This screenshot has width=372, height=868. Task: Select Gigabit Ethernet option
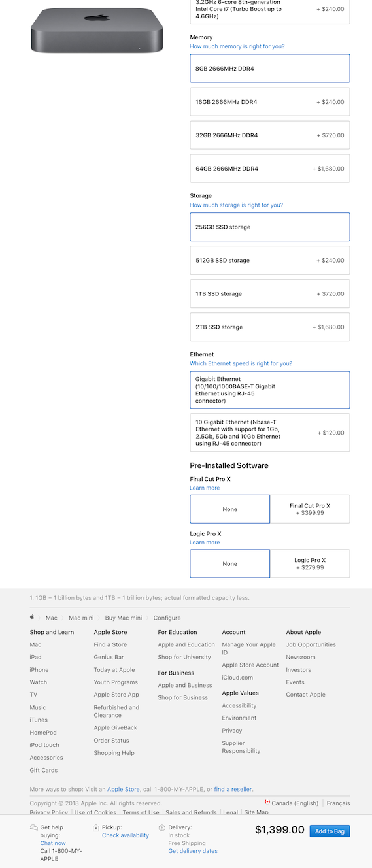point(270,390)
